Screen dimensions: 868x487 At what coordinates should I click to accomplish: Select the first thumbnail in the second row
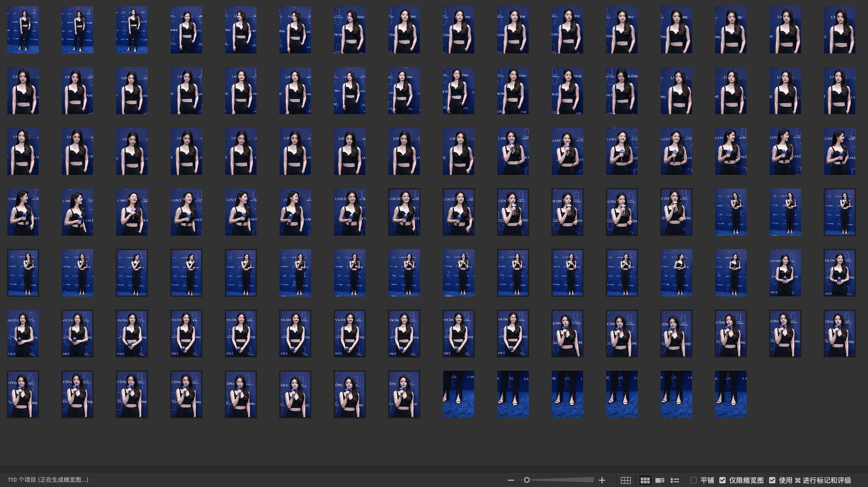pyautogui.click(x=23, y=91)
